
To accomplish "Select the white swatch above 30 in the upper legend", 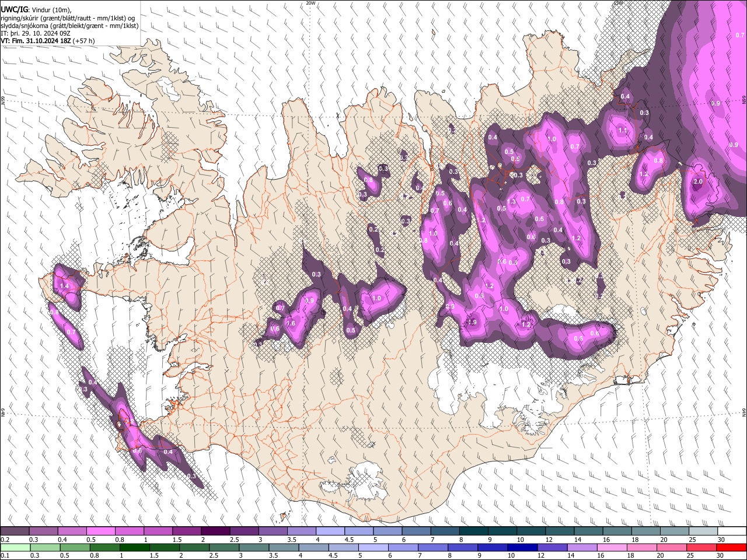I will (x=731, y=531).
